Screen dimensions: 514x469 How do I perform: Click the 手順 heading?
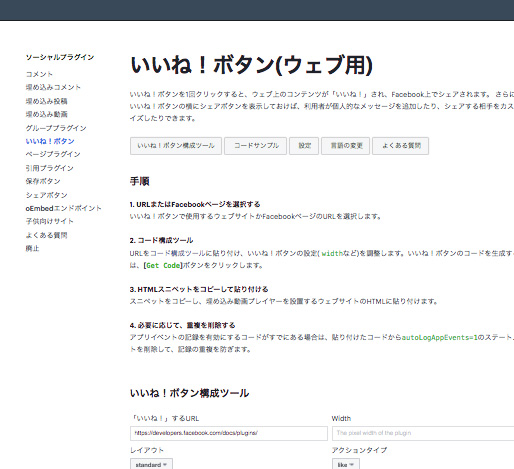pos(140,181)
